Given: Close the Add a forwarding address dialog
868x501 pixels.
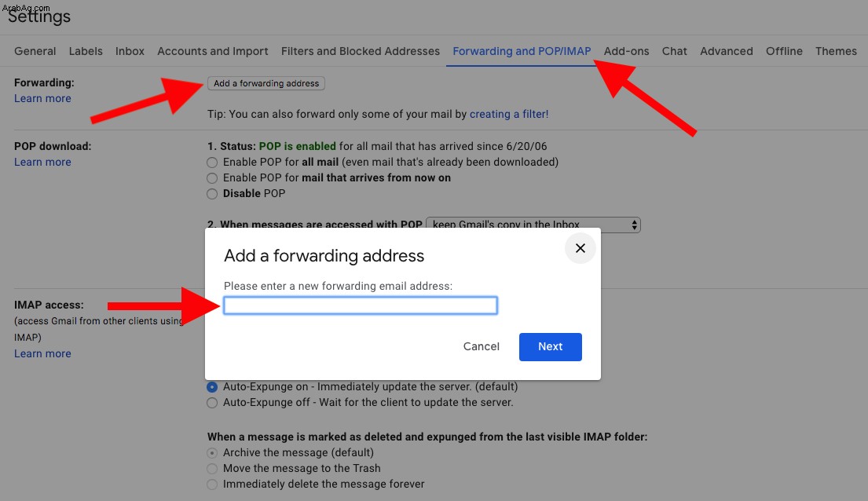Looking at the screenshot, I should coord(580,248).
